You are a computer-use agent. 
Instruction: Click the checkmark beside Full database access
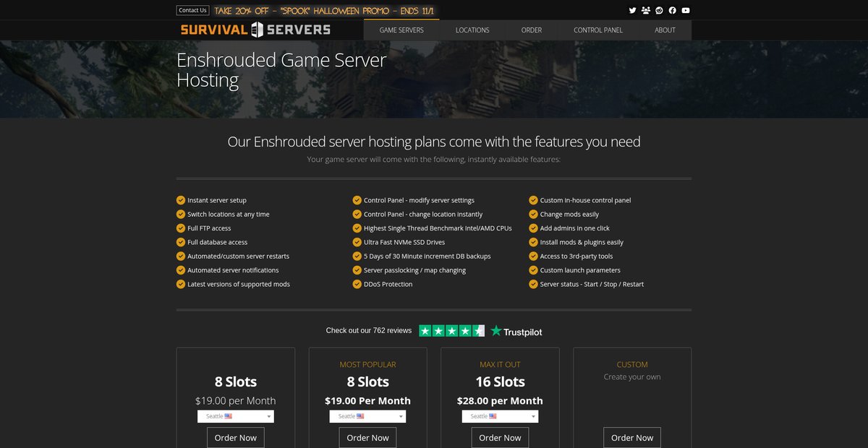181,242
